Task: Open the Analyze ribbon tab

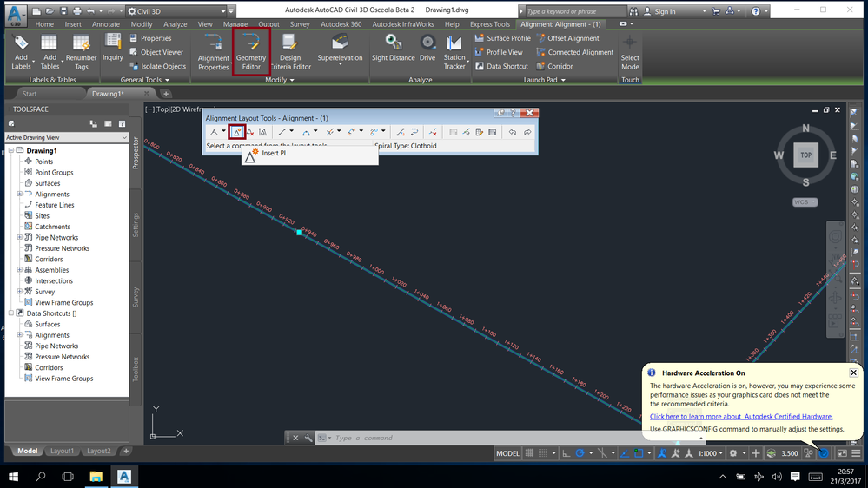Action: [x=175, y=24]
